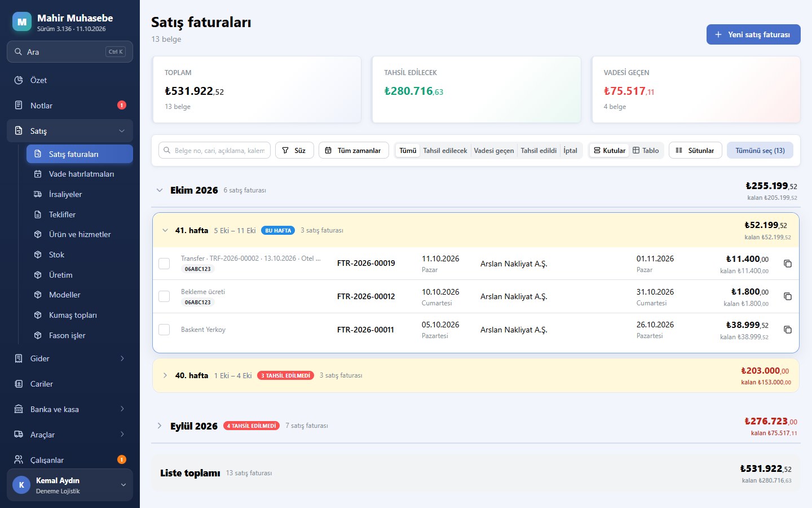
Task: Click the copy icon for FTR-2026-00011
Action: [788, 330]
